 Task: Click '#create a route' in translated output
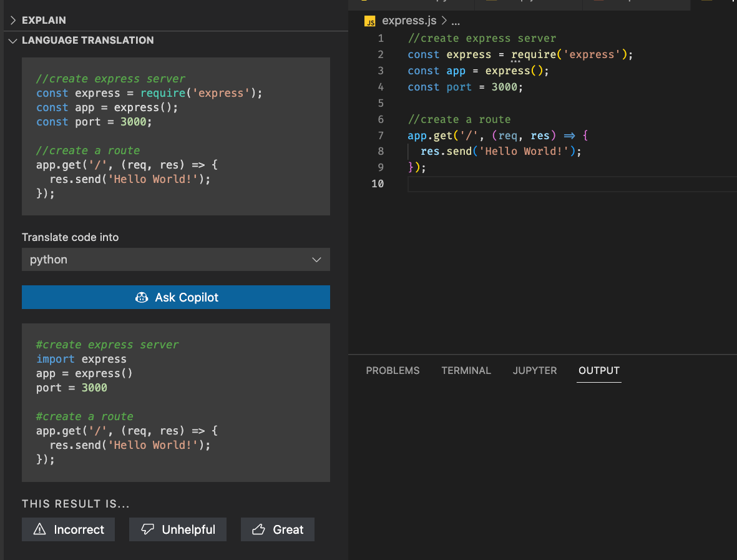[x=85, y=416]
